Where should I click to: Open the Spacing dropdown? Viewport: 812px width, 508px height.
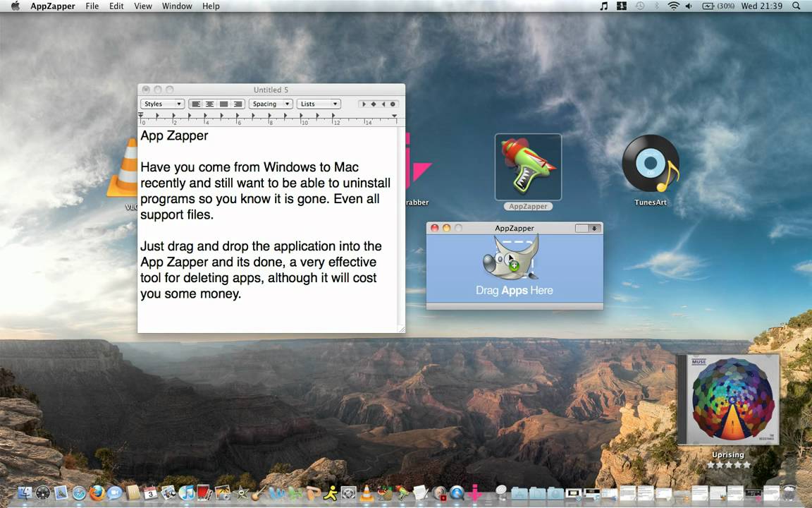point(271,104)
